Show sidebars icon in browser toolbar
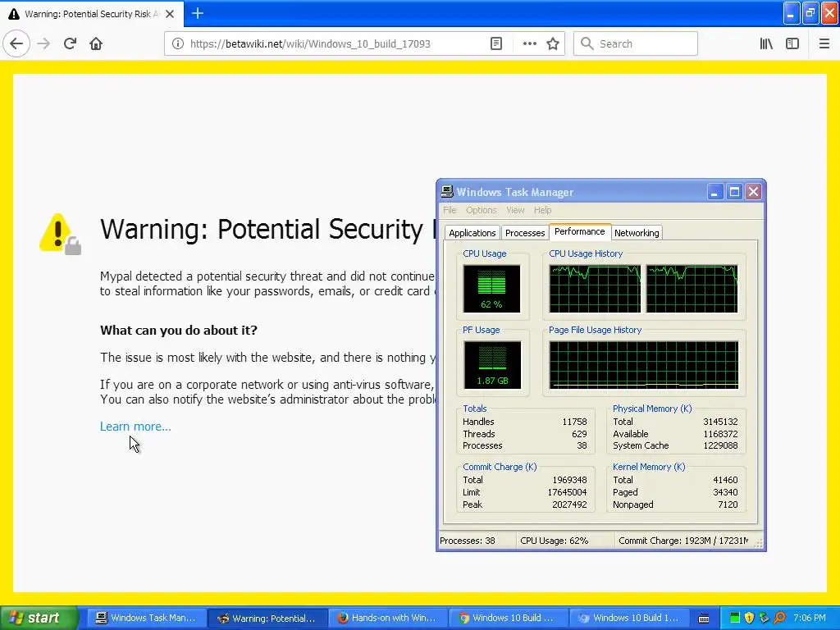 [x=792, y=43]
